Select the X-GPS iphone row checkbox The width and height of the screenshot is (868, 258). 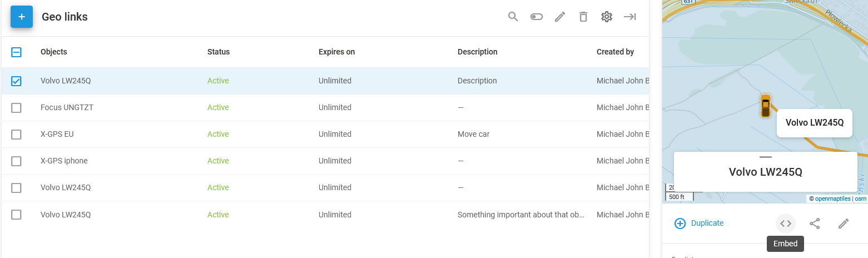point(16,161)
